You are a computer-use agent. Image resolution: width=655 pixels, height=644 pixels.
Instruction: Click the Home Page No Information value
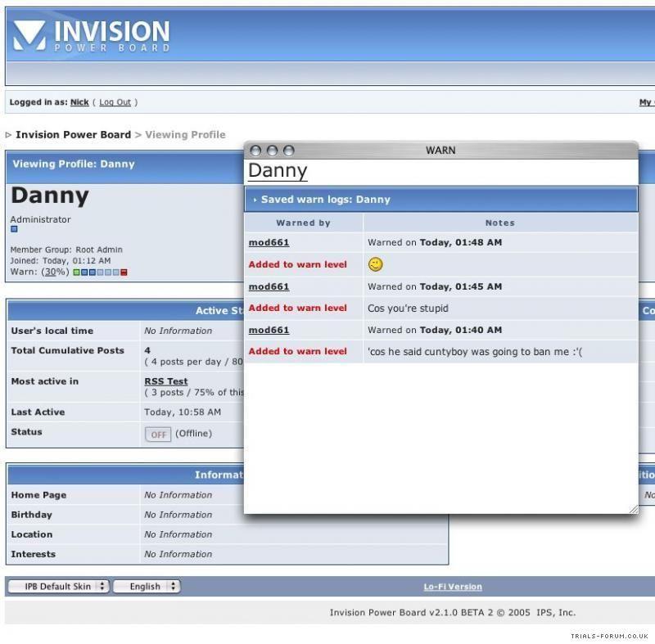click(x=178, y=495)
